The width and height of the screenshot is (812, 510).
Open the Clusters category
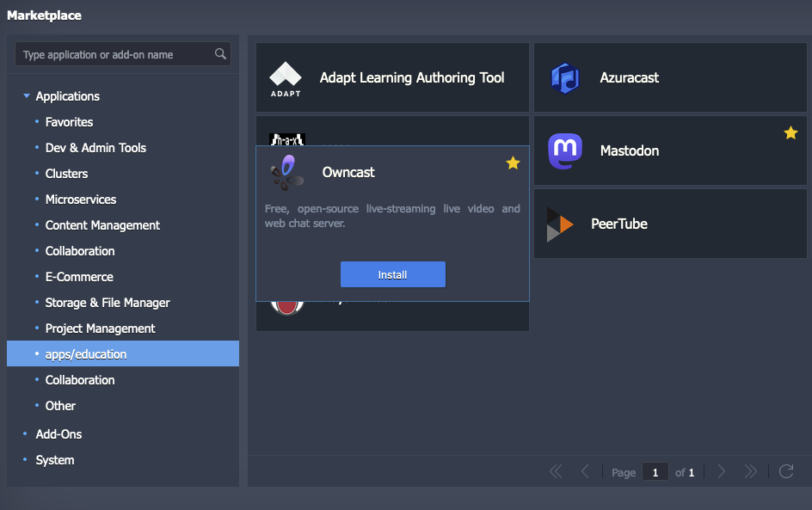(66, 174)
